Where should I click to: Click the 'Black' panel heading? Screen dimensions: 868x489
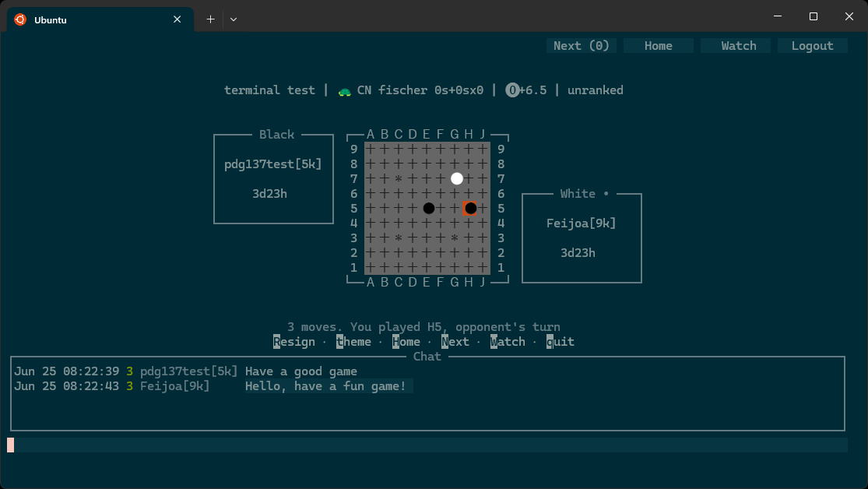pyautogui.click(x=277, y=135)
